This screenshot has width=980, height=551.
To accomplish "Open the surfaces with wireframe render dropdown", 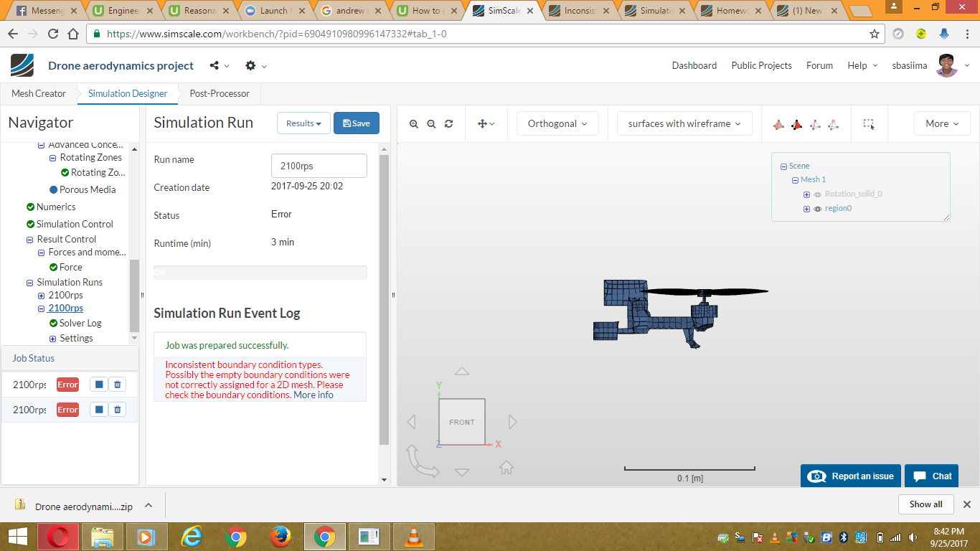I will point(684,123).
